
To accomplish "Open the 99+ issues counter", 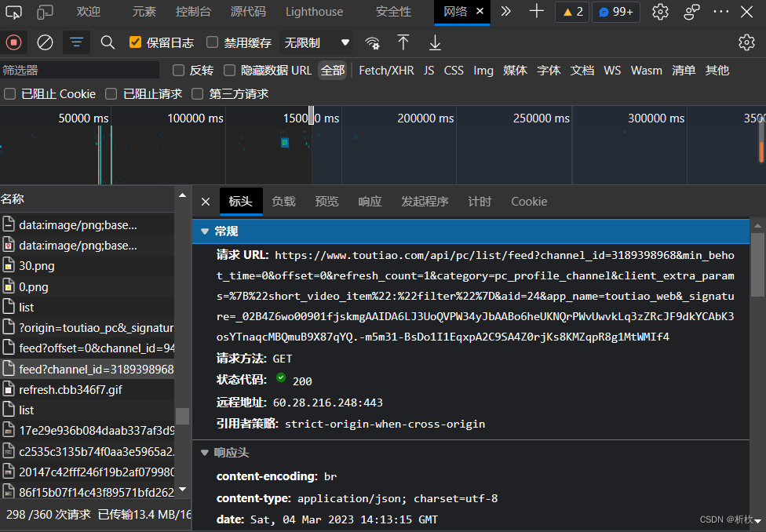I will coord(616,12).
